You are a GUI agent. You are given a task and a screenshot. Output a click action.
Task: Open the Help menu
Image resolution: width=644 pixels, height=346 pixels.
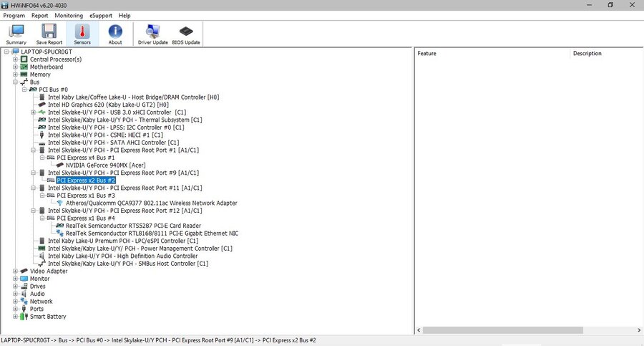(125, 16)
